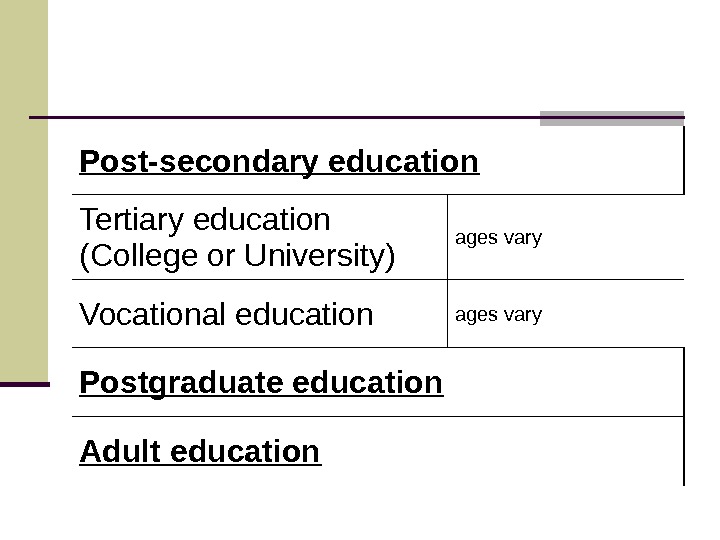This screenshot has width=720, height=540.
Task: Click the "(College or University)" text line
Action: point(236,257)
